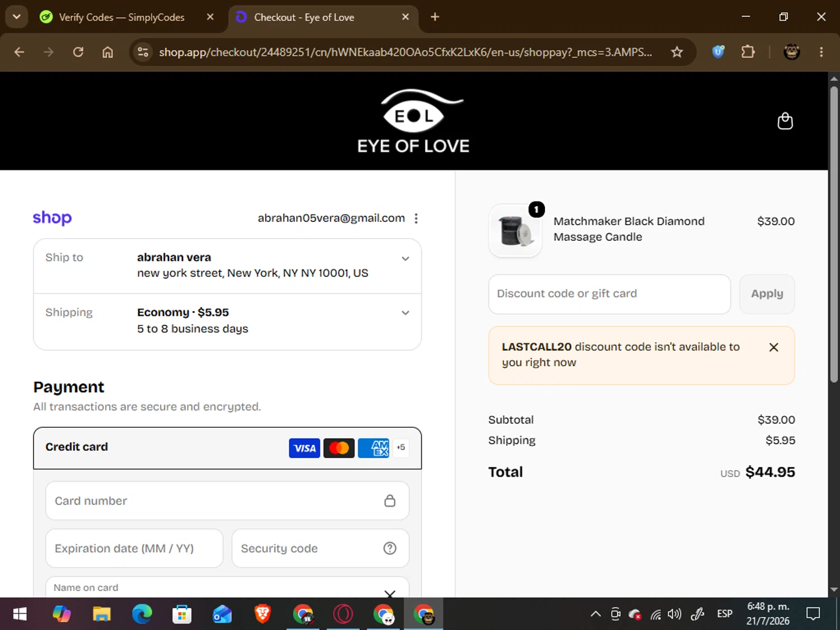Click the product quantity badge showing 1
The image size is (840, 630).
[x=536, y=209]
